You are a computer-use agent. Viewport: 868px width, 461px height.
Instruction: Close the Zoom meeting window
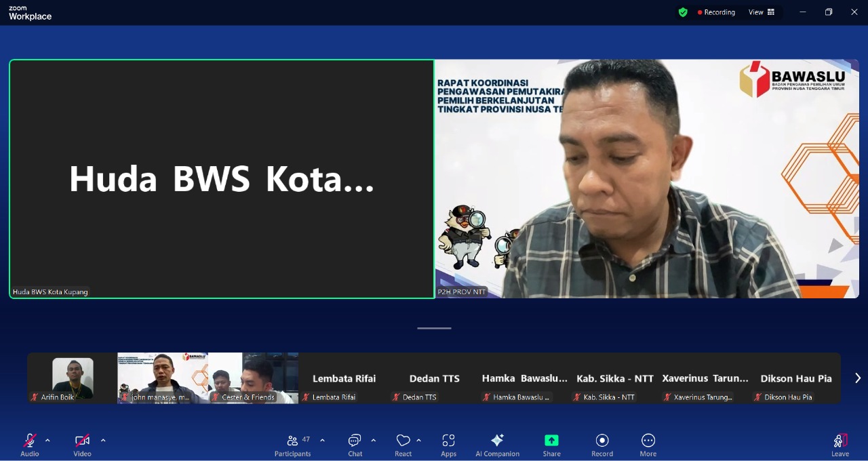pos(854,12)
